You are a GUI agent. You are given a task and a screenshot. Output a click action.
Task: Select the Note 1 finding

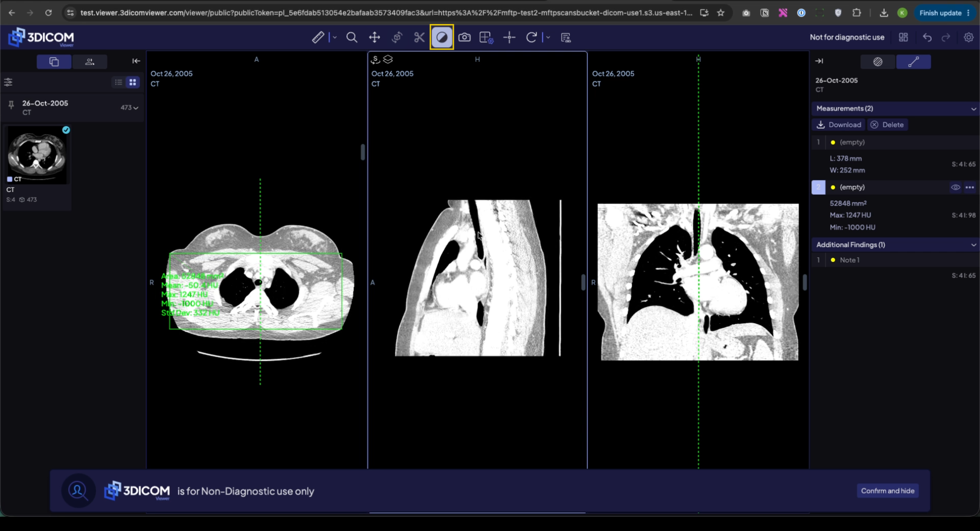tap(895, 260)
